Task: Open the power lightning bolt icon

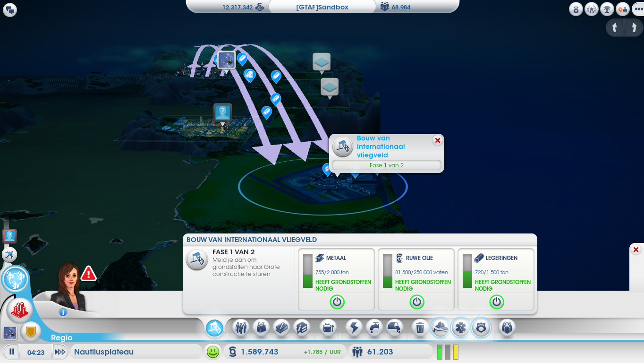Action: pyautogui.click(x=354, y=328)
